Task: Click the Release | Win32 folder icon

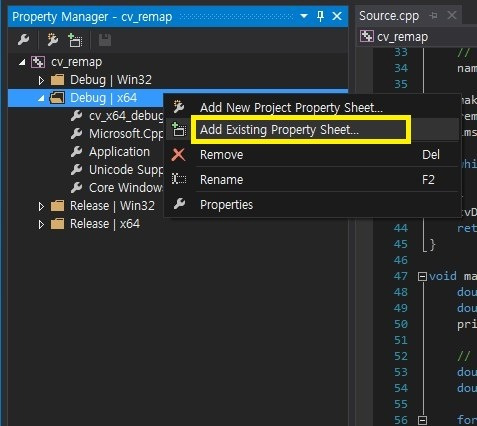Action: tap(57, 206)
